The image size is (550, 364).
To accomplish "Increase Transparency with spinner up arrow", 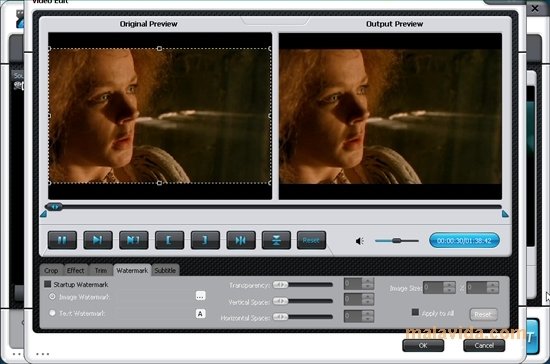I will (368, 281).
